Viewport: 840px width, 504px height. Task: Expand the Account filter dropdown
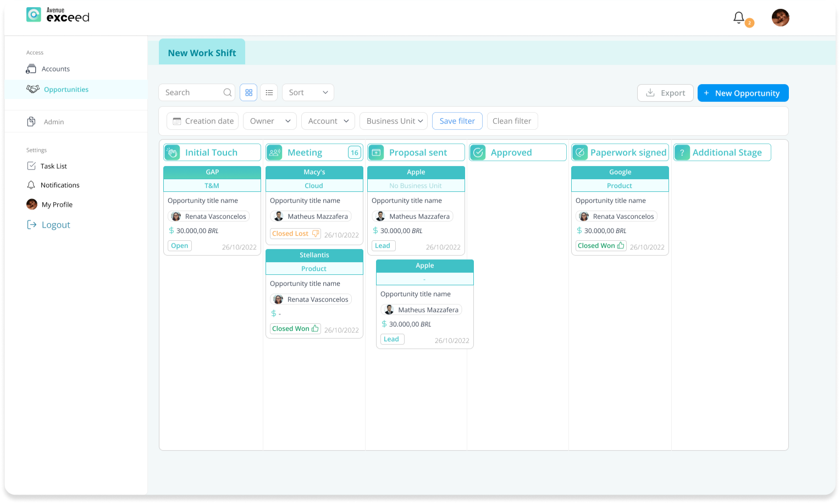click(x=328, y=121)
